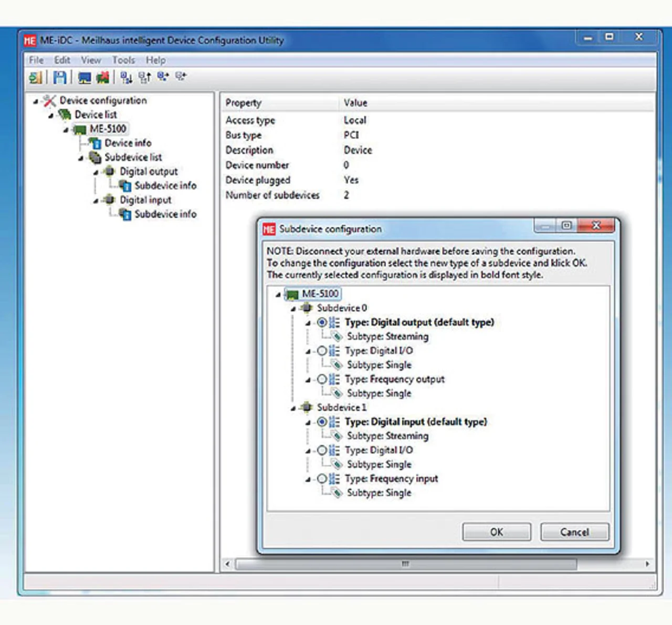Click the Subdevice 0 chip icon
This screenshot has width=672, height=625.
[x=307, y=308]
